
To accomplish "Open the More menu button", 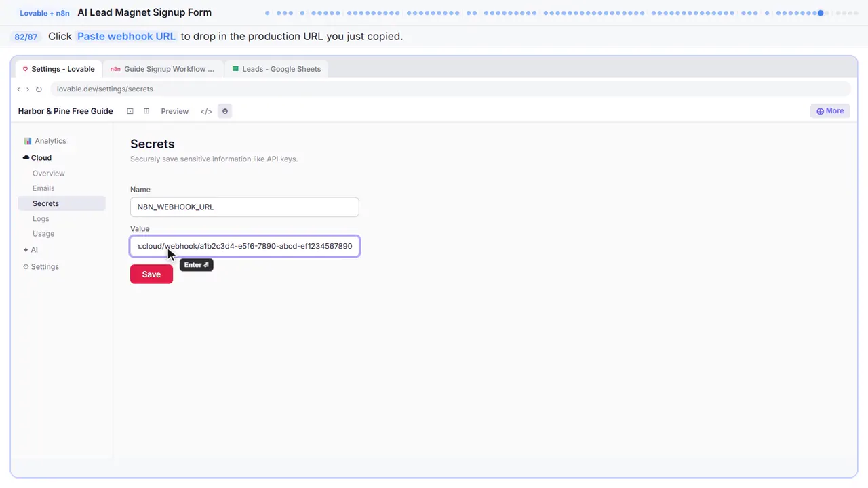I will [x=830, y=111].
